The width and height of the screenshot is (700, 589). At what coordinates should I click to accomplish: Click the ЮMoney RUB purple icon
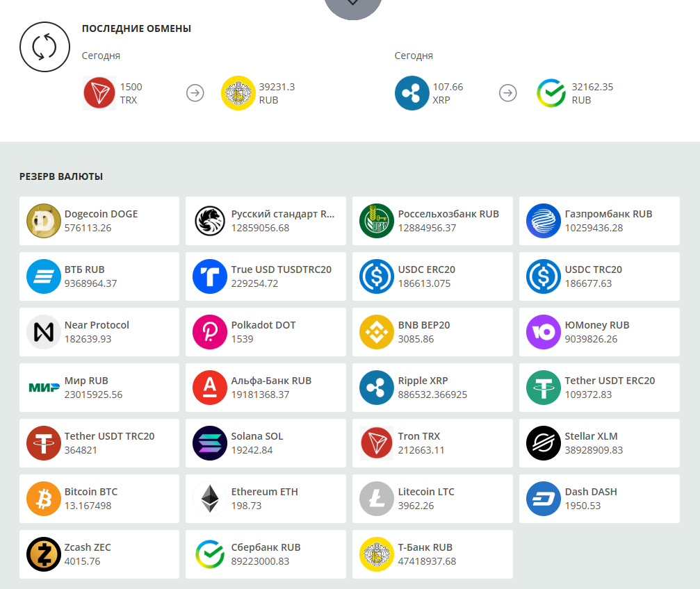point(544,332)
